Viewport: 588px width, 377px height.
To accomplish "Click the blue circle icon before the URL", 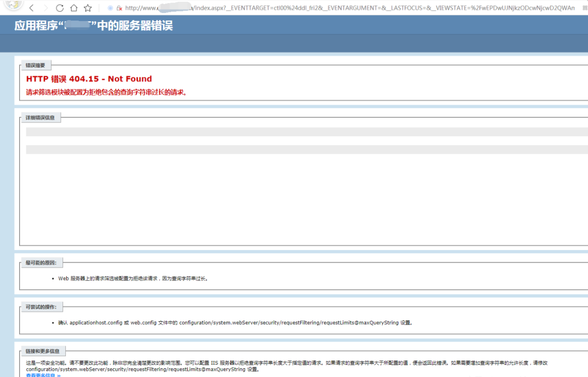I will [x=110, y=8].
